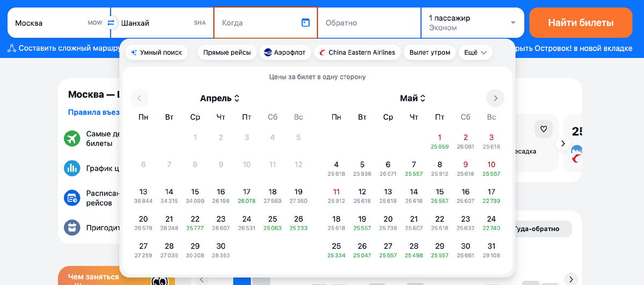
Task: Select April 15 priced 34 099
Action: click(195, 195)
